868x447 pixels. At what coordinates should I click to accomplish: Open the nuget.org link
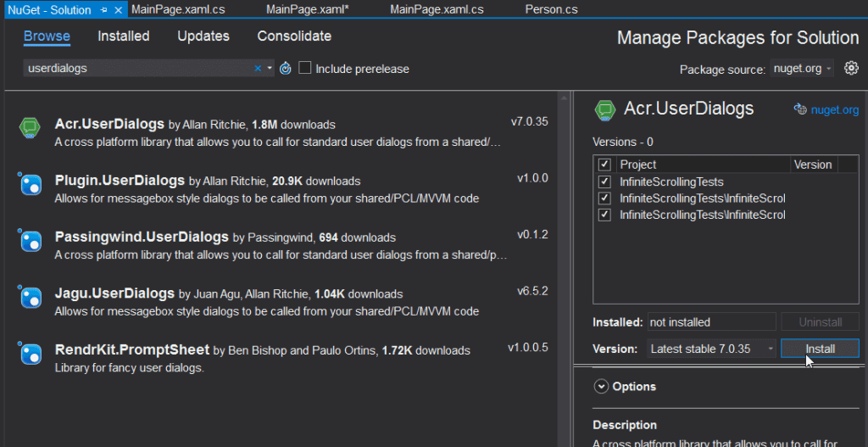point(835,109)
